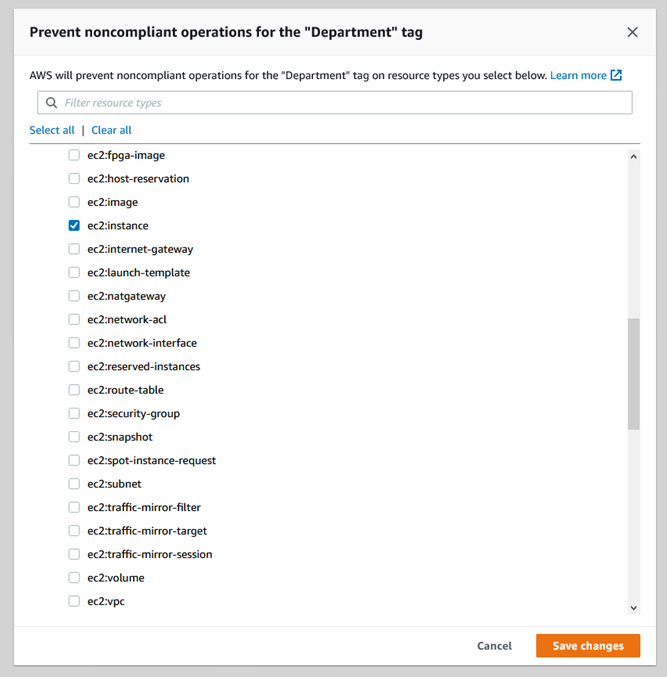Tick the ec2:security-group checkbox
The image size is (667, 677).
coord(74,414)
